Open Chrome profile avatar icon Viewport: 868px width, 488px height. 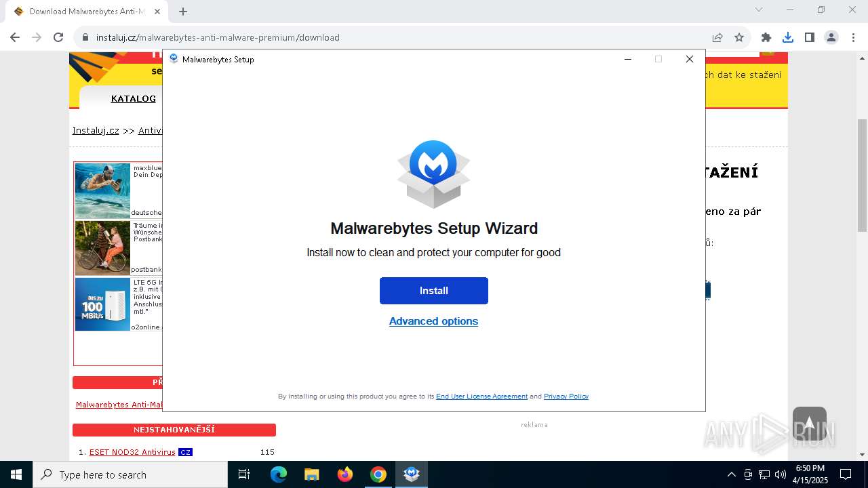pyautogui.click(x=831, y=37)
